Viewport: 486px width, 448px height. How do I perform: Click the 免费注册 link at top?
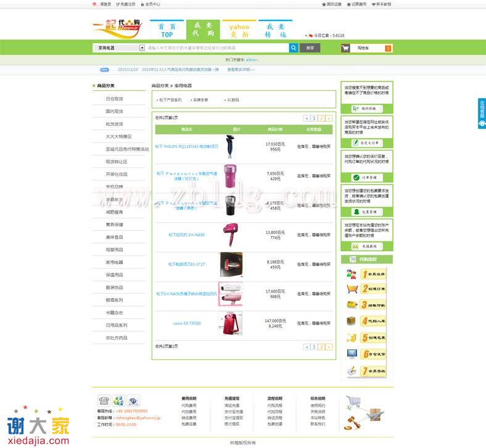pyautogui.click(x=128, y=4)
